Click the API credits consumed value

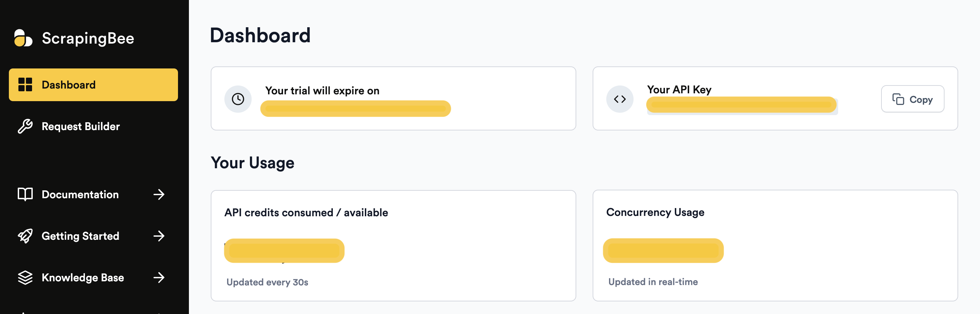(x=284, y=250)
